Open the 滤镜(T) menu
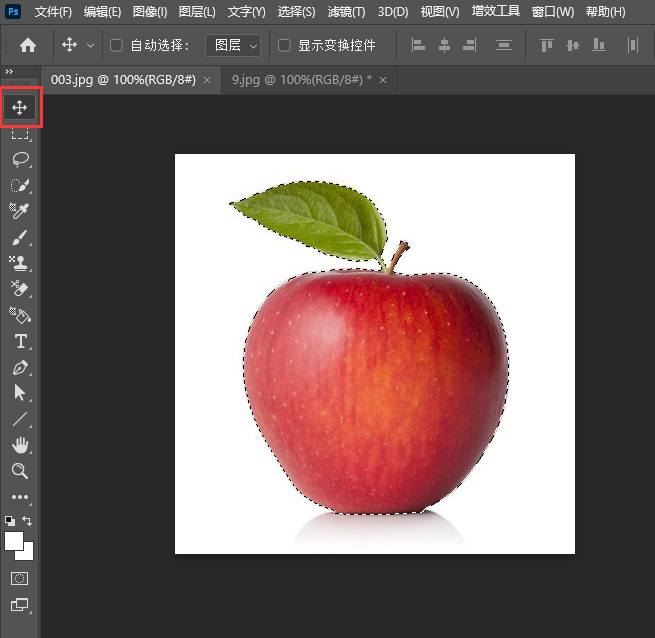655x638 pixels. (x=346, y=12)
